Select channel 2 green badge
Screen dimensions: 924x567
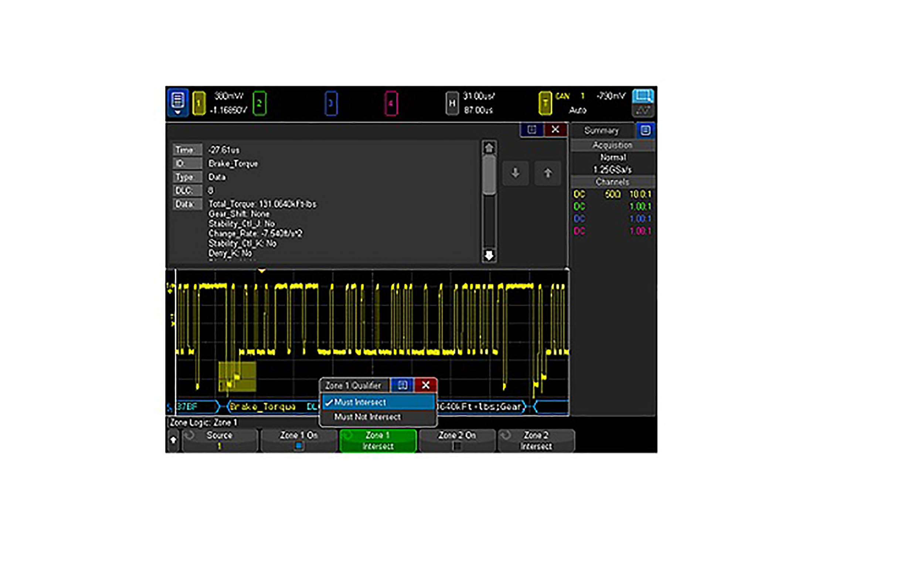pyautogui.click(x=259, y=103)
